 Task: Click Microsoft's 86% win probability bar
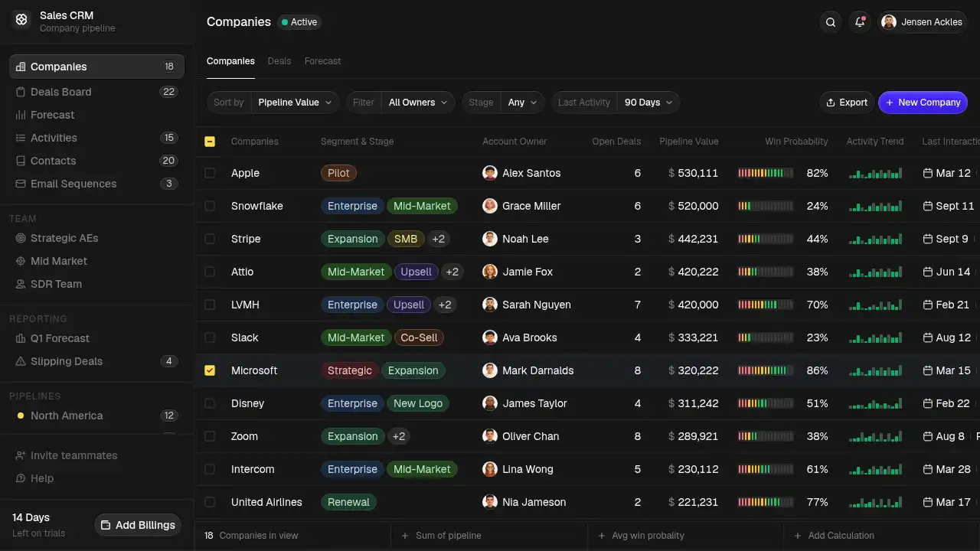tap(766, 370)
